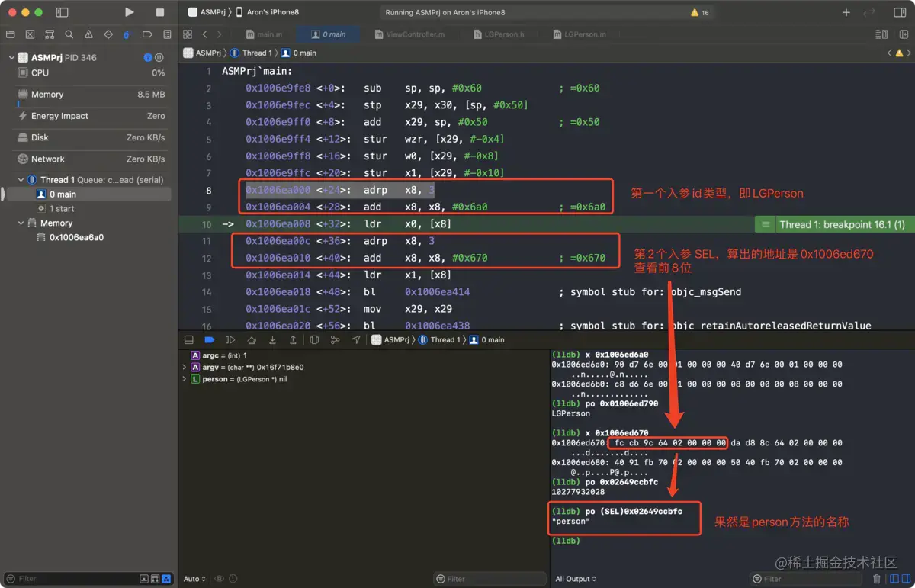The height and width of the screenshot is (588, 915).
Task: Click the Thread 1 breakpoint 16.1 badge
Action: pos(834,224)
